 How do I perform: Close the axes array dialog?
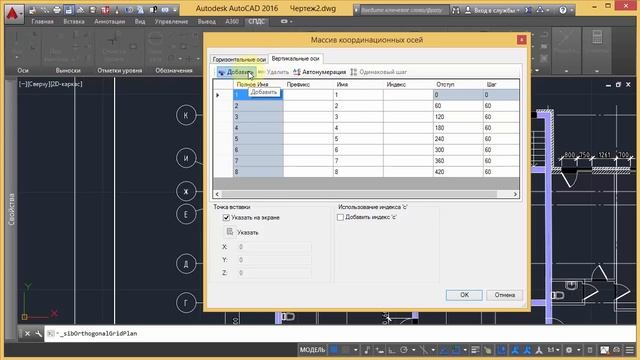521,40
